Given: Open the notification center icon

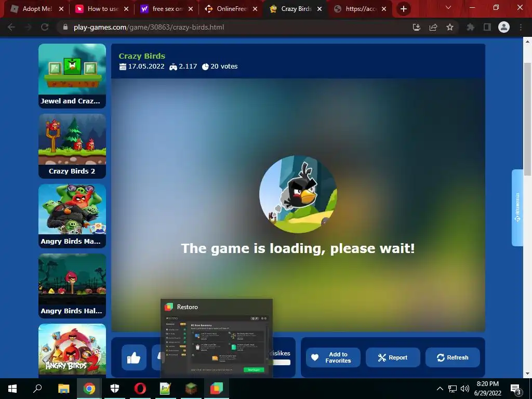Looking at the screenshot, I should click(x=516, y=389).
